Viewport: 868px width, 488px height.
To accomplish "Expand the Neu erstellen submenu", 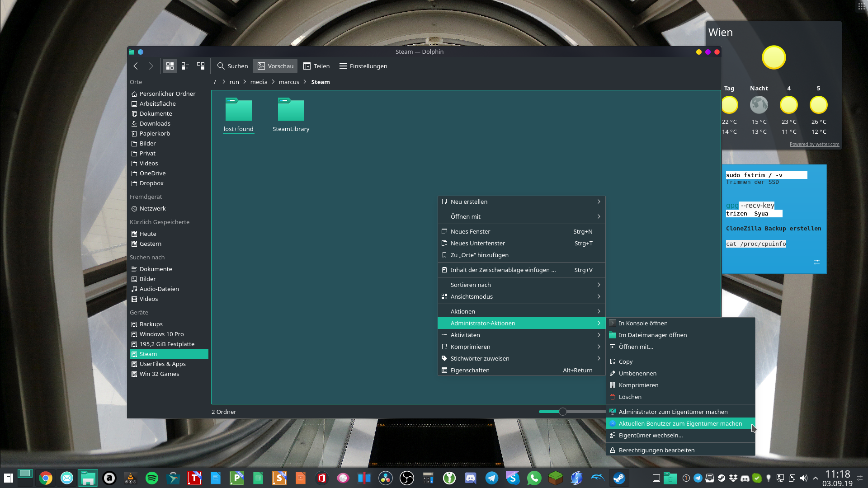I will 521,202.
